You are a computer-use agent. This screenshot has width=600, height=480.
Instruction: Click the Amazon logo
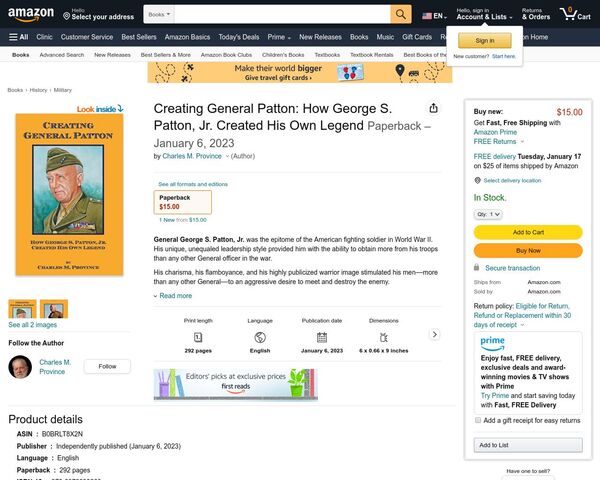[31, 14]
